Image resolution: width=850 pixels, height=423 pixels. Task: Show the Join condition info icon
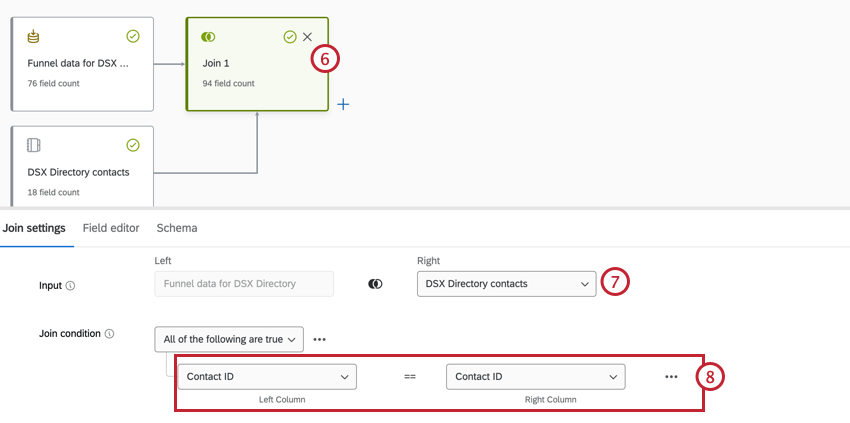(x=110, y=334)
